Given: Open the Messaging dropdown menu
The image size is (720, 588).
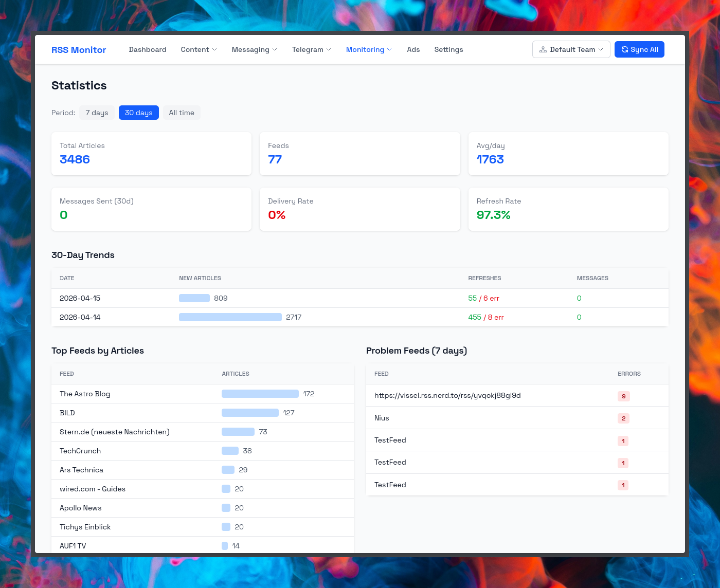Looking at the screenshot, I should pos(254,49).
